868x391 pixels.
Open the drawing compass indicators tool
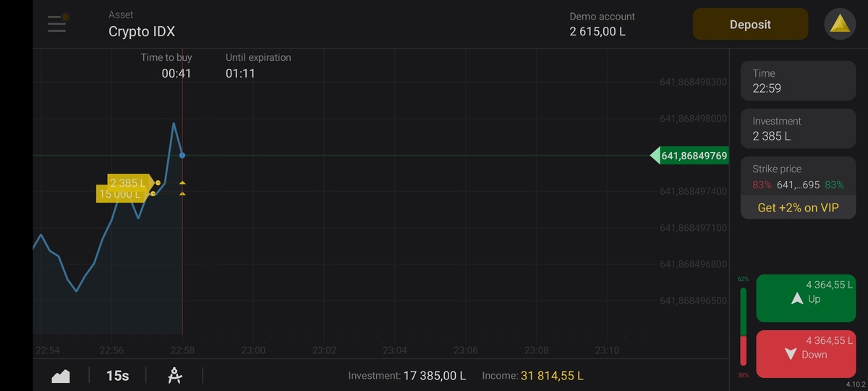[x=174, y=375]
